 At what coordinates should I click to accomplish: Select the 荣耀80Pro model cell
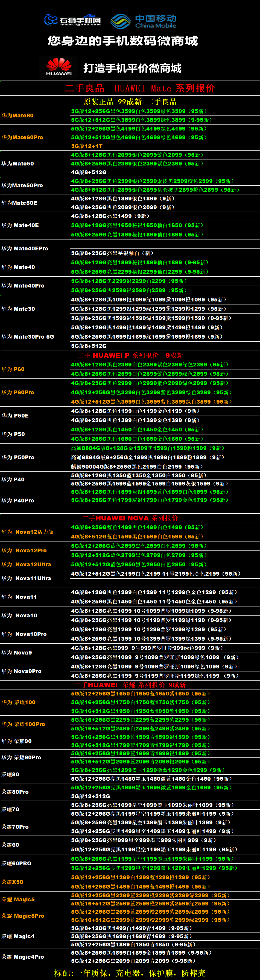pos(35,792)
